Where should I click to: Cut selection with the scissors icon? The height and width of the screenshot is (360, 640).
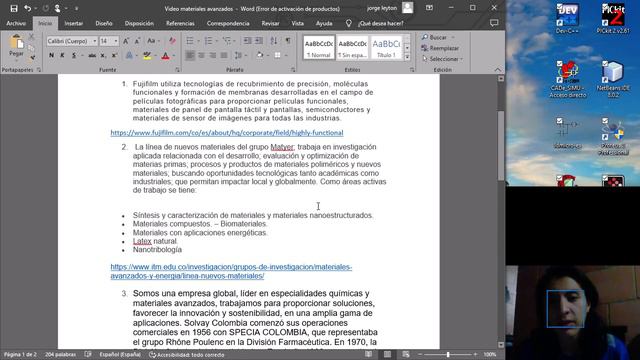pyautogui.click(x=31, y=37)
